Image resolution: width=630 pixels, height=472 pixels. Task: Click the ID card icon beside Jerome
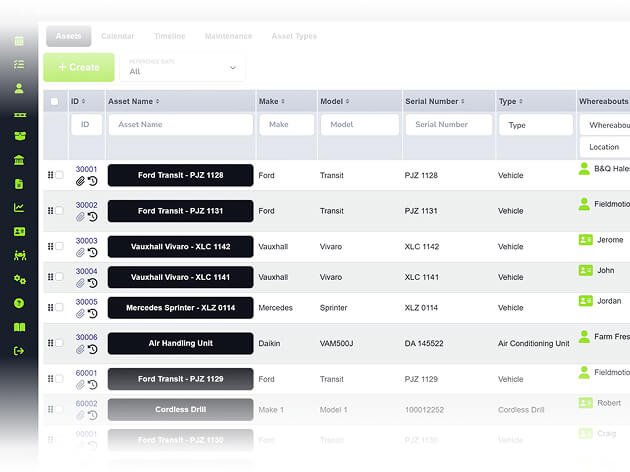[x=585, y=240]
